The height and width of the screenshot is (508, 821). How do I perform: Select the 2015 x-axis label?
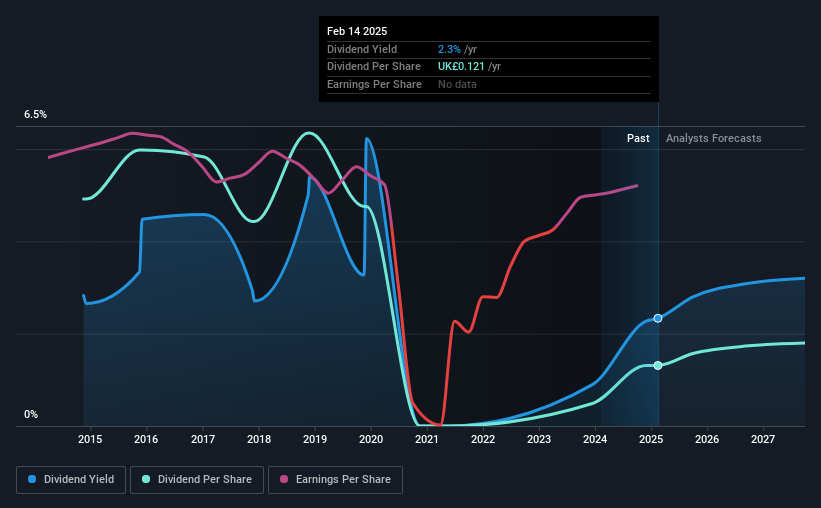click(90, 439)
